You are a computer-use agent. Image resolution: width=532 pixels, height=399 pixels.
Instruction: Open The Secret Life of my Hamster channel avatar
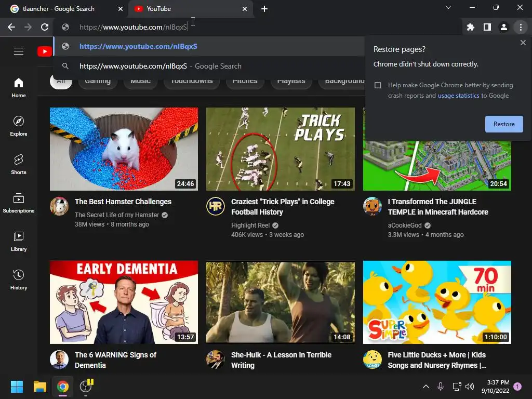(x=59, y=206)
